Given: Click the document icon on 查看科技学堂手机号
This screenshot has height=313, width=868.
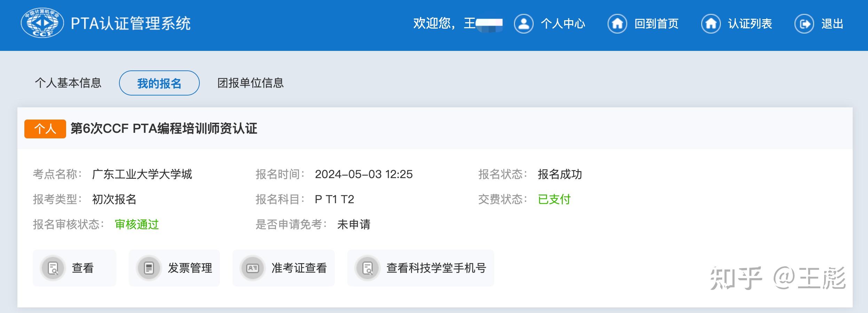Looking at the screenshot, I should (x=368, y=268).
